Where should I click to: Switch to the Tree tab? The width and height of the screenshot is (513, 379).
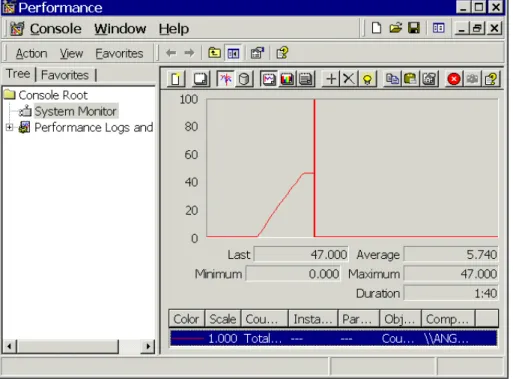18,74
